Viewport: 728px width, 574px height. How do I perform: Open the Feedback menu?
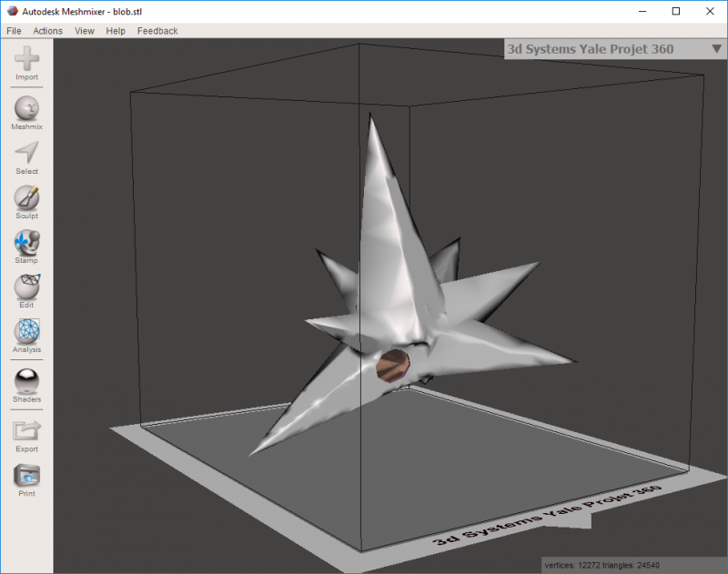[157, 31]
